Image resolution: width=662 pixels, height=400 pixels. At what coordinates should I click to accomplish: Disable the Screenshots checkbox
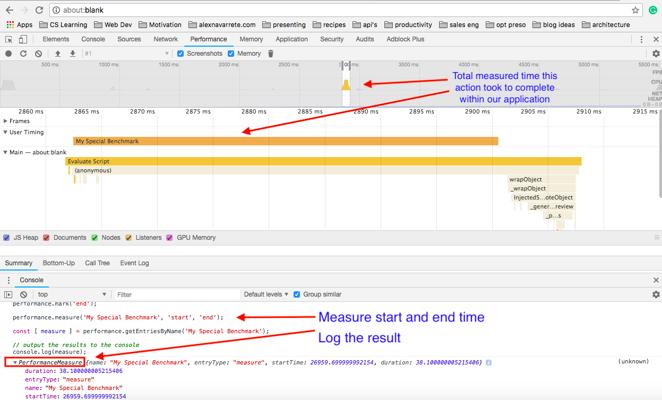(180, 53)
